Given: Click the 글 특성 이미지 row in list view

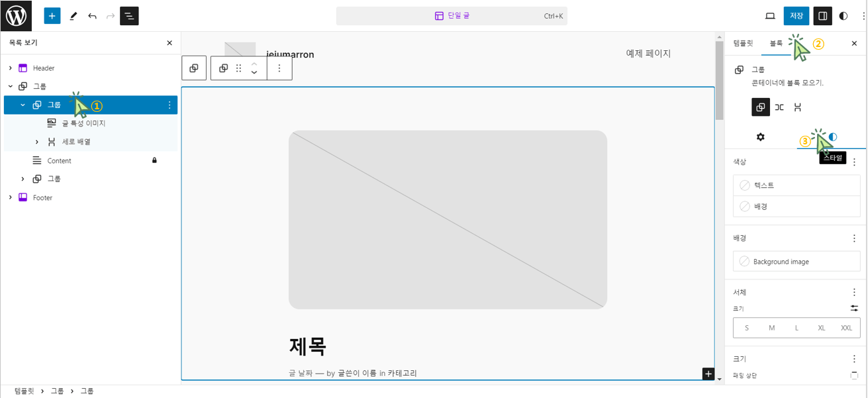Looking at the screenshot, I should tap(91, 123).
